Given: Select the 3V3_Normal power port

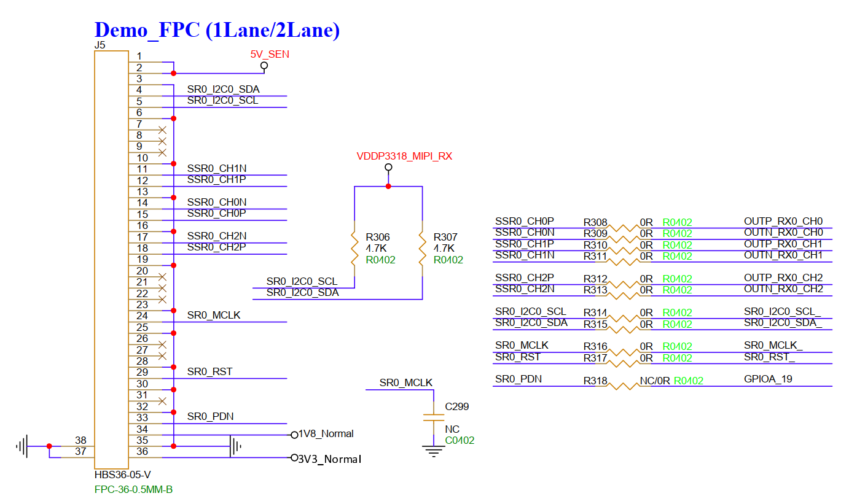Looking at the screenshot, I should point(294,458).
